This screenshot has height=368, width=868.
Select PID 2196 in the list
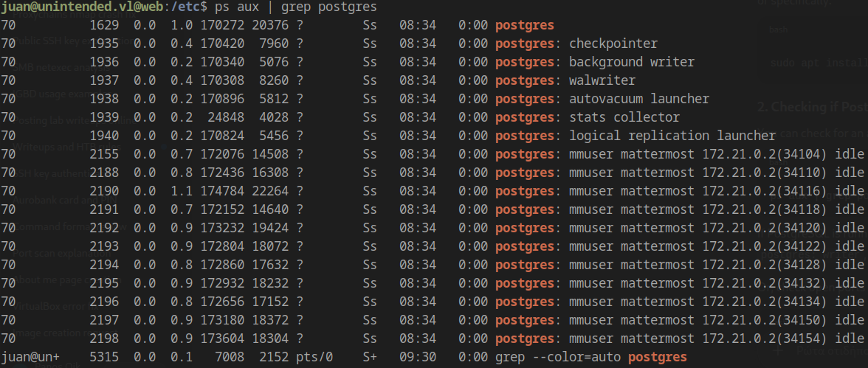[x=104, y=302]
